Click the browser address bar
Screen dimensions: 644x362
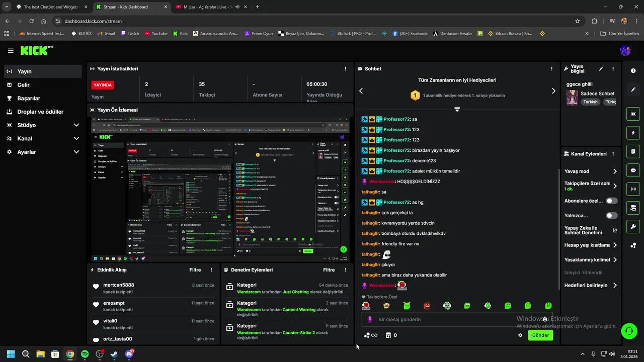[x=317, y=21]
